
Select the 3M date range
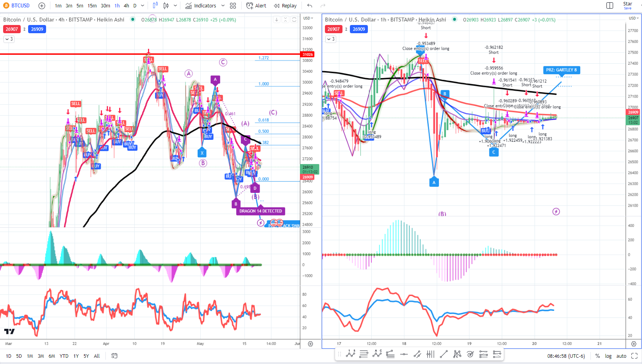[x=41, y=356]
